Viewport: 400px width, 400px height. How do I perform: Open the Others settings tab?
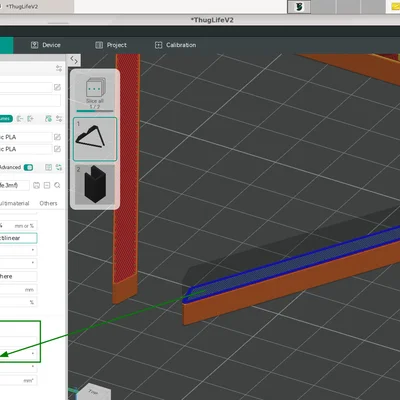[x=48, y=203]
